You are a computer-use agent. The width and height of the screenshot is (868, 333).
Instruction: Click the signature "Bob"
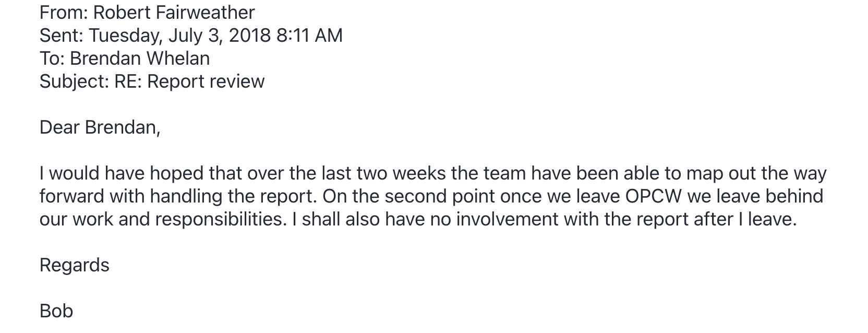tap(56, 311)
